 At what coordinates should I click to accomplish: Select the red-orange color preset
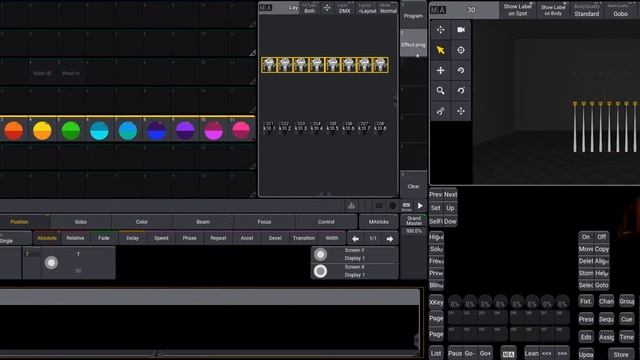(x=13, y=131)
